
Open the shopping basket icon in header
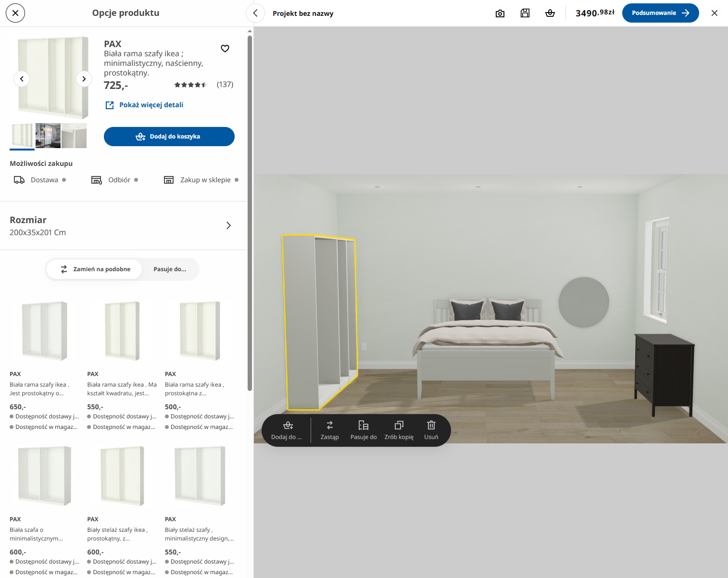tap(550, 13)
